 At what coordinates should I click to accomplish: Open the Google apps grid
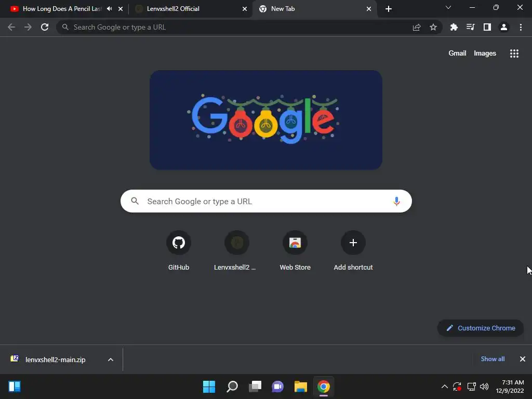coord(514,54)
